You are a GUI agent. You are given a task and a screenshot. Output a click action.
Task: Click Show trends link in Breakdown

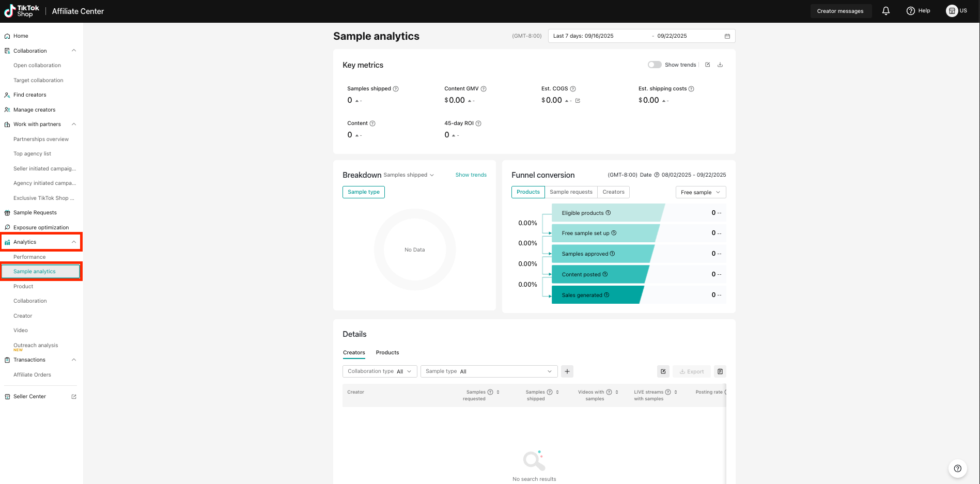click(x=471, y=175)
